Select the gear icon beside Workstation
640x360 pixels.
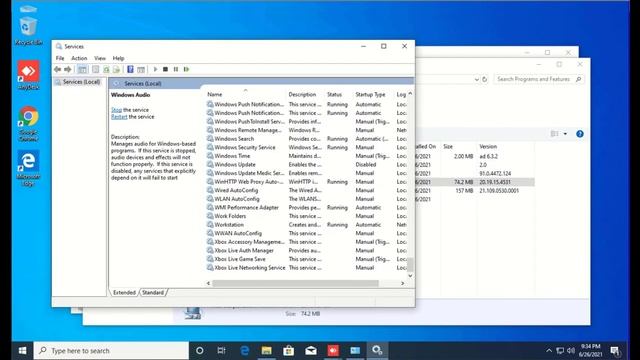[x=210, y=224]
